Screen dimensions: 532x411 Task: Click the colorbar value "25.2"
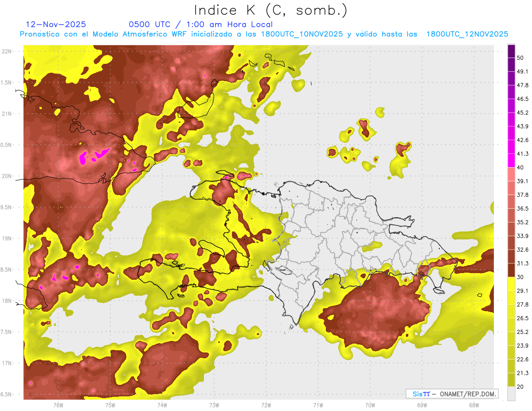pos(522,332)
